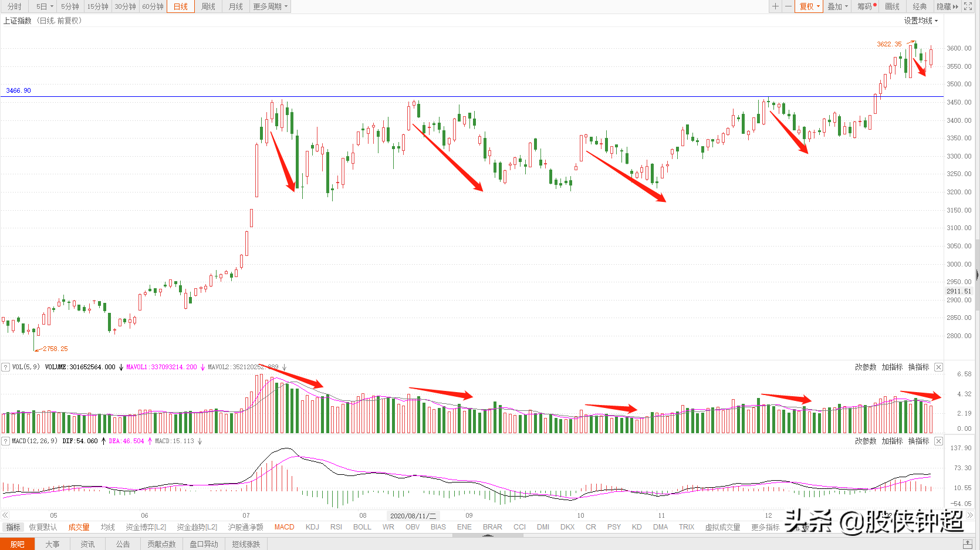Switch to 经典 classic layout
The height and width of the screenshot is (550, 980).
[920, 6]
